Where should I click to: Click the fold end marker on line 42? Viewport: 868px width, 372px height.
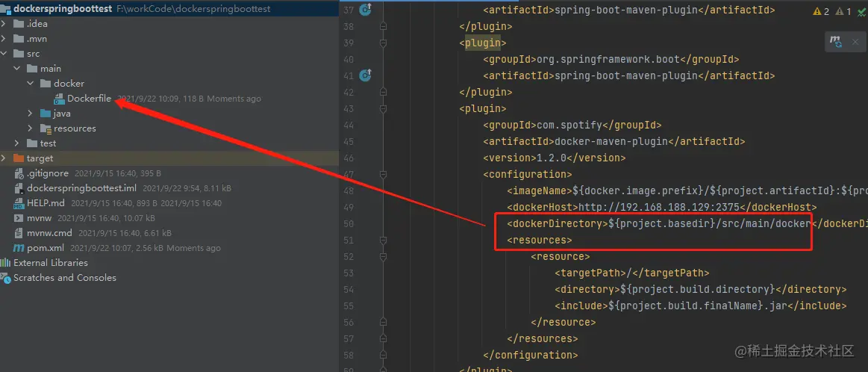tap(383, 92)
